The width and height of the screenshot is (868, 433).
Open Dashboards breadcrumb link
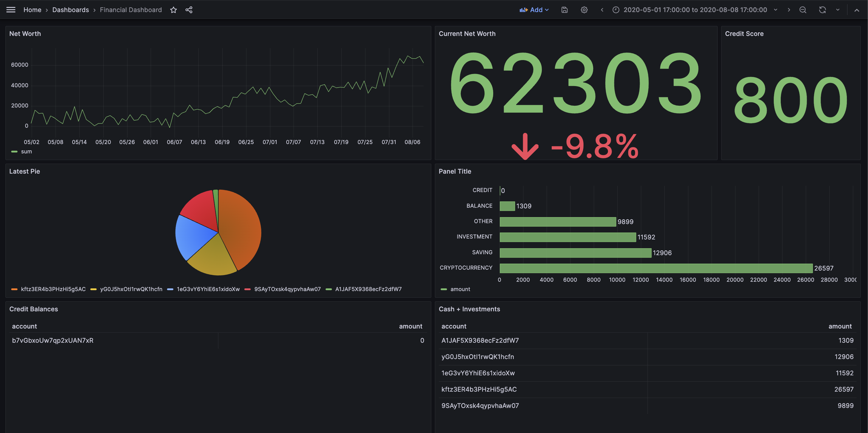(x=70, y=10)
